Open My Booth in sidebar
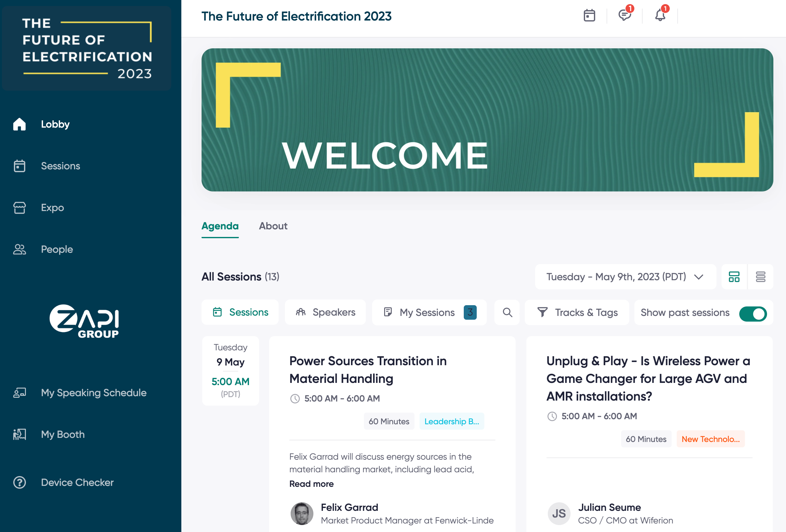The width and height of the screenshot is (786, 532). pos(63,434)
